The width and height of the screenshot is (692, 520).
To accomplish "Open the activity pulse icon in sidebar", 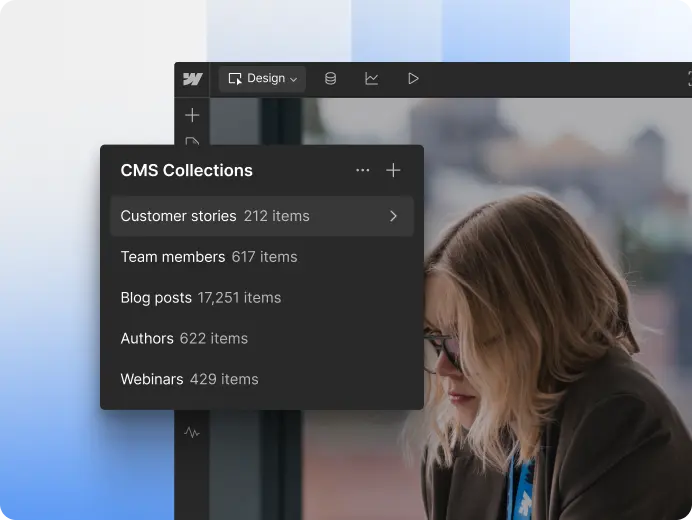I will [x=192, y=432].
